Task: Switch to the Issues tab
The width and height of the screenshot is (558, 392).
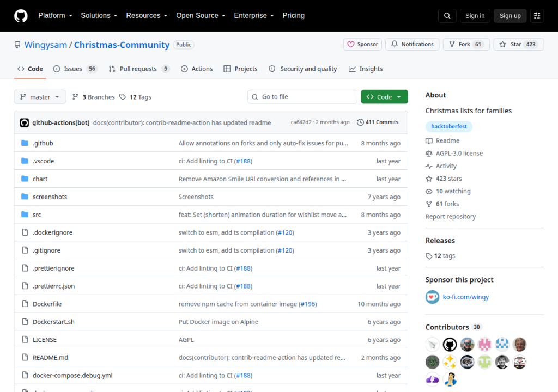Action: (x=75, y=69)
